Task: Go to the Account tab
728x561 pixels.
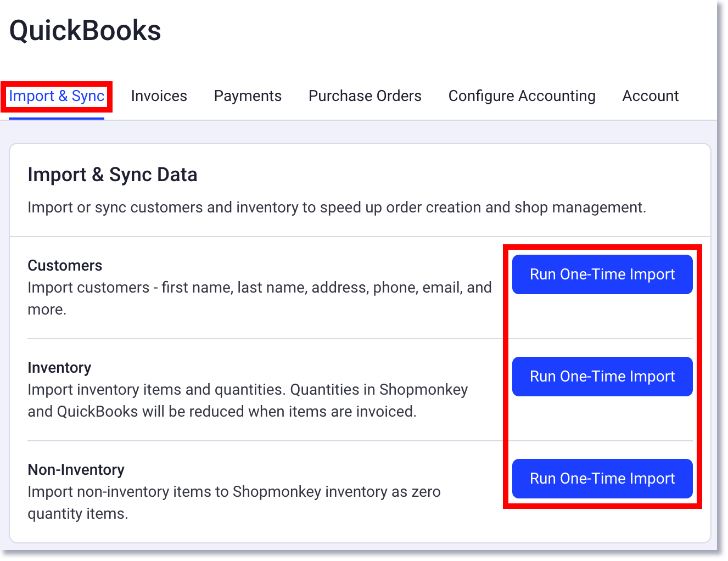Action: 650,96
